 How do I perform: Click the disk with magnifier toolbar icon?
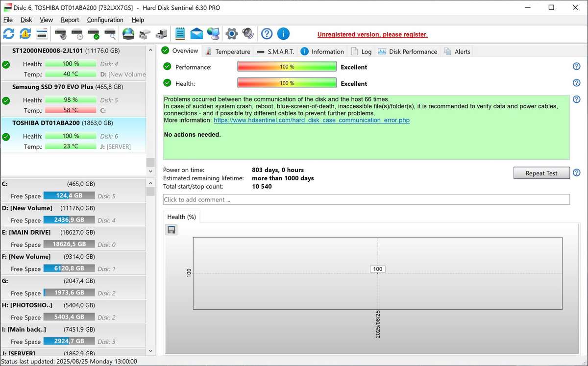110,34
